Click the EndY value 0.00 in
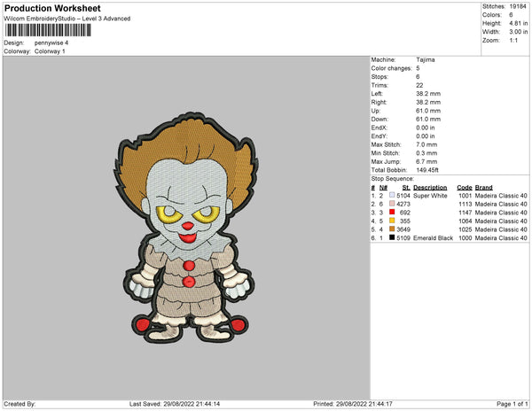Viewport: 532px width, 411px height. pyautogui.click(x=426, y=136)
